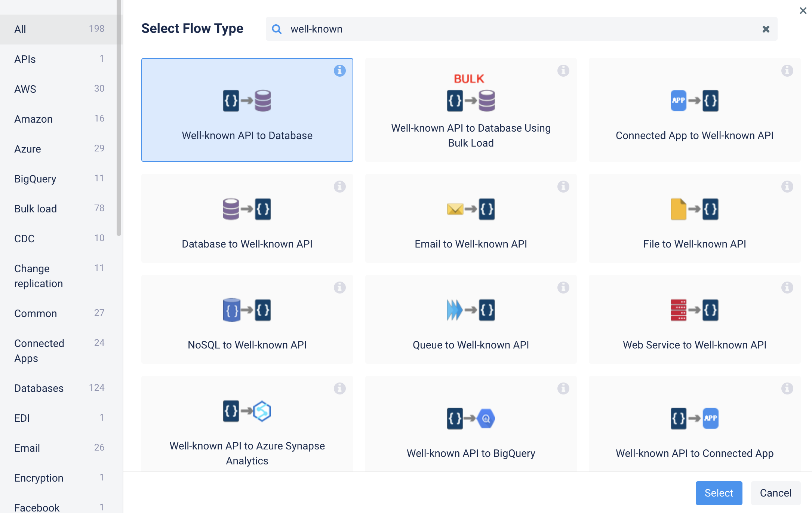Screen dimensions: 812x513
Task: Choose NoSQL to Well-known API card
Action: pos(247,319)
